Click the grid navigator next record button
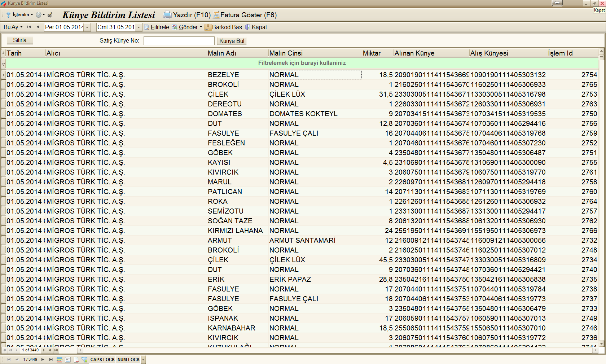606x364 pixels. (44, 350)
